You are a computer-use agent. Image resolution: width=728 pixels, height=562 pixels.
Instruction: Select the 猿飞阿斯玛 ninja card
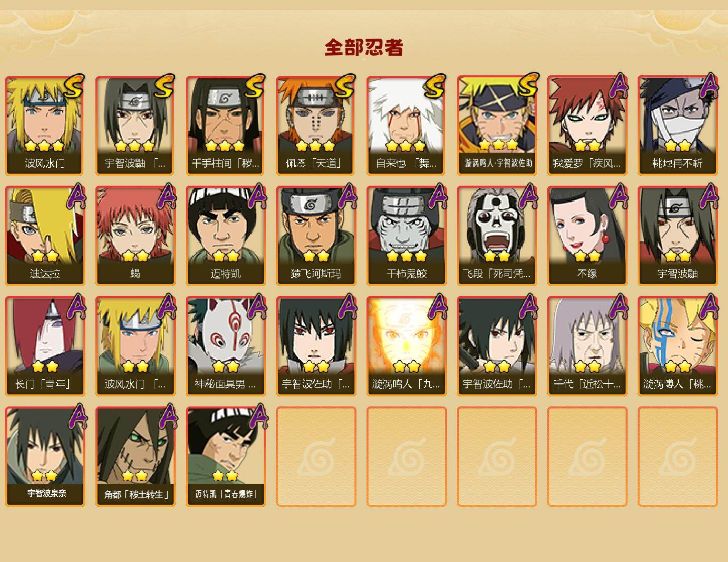coord(316,236)
